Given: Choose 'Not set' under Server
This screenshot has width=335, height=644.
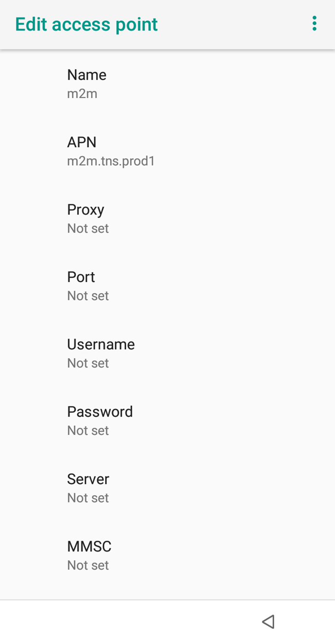Looking at the screenshot, I should click(88, 498).
